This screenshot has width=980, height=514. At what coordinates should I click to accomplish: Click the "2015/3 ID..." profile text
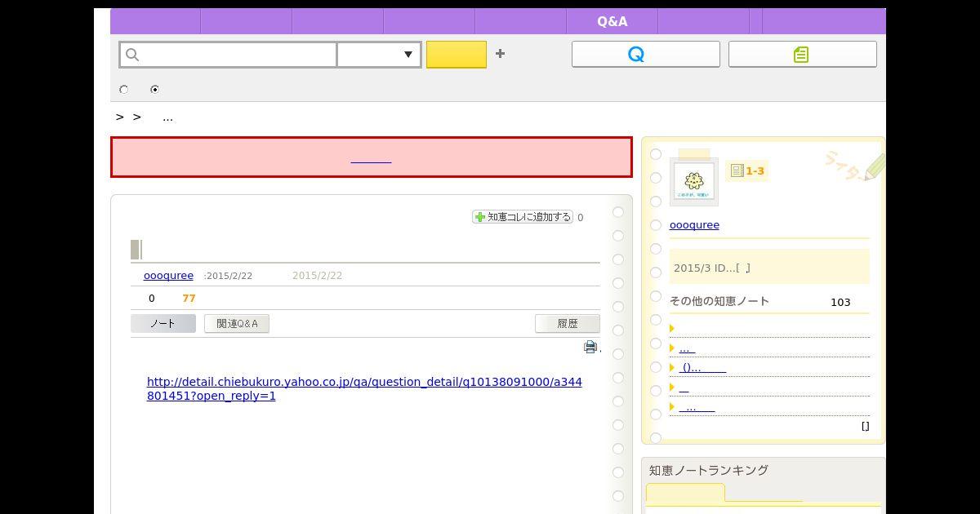(x=711, y=268)
